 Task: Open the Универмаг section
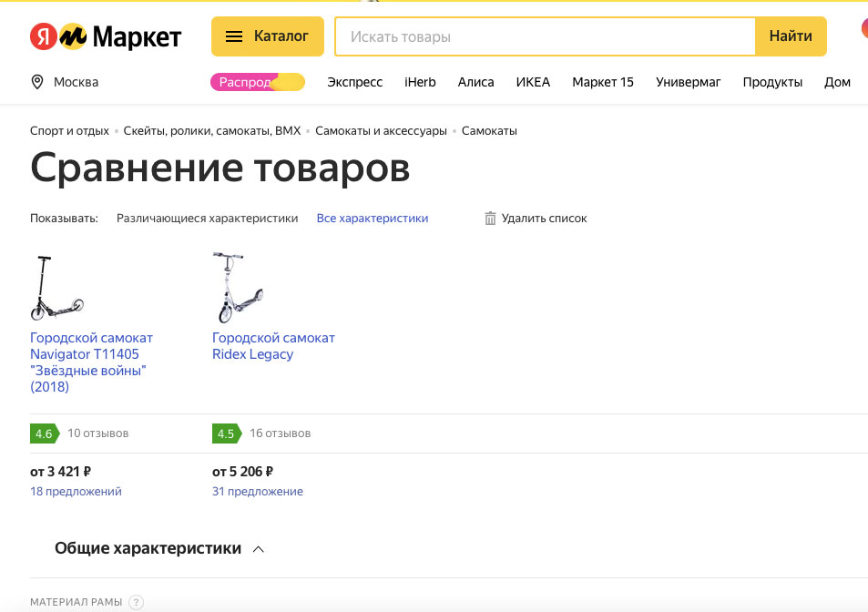pos(688,82)
